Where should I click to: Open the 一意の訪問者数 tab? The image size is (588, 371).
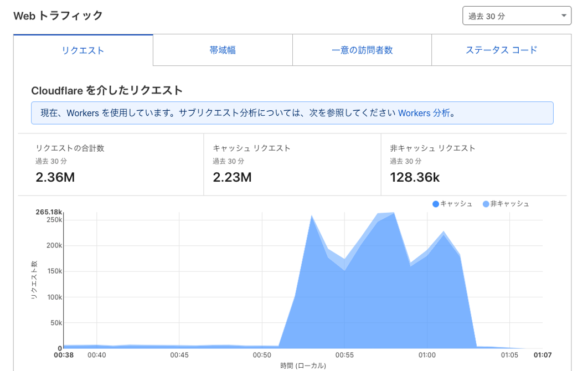362,50
